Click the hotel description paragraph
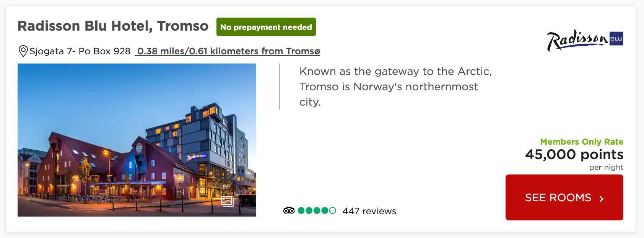This screenshot has width=644, height=238. (x=395, y=86)
